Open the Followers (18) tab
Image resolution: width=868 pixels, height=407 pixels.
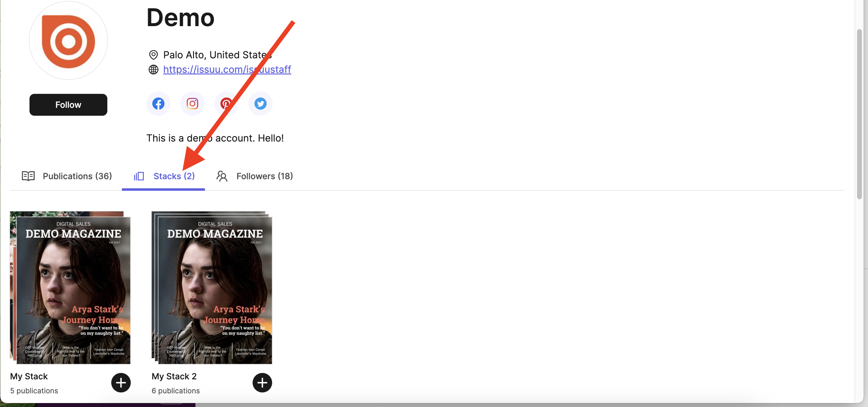pyautogui.click(x=255, y=176)
